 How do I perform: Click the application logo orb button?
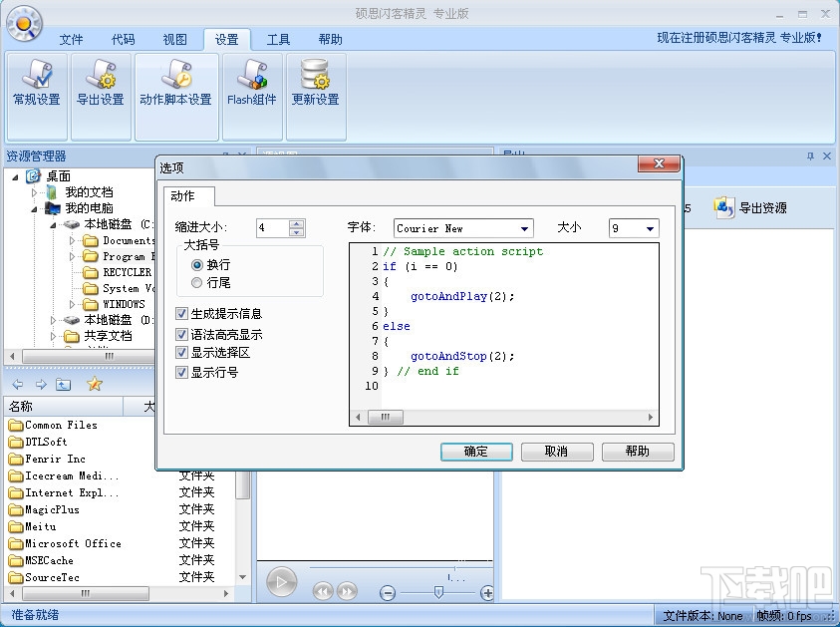tap(24, 24)
